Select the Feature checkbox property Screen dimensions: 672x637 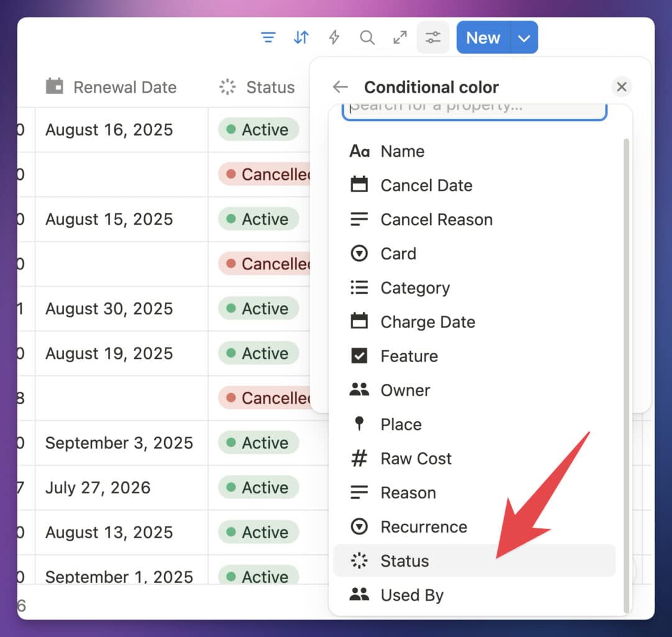coord(474,356)
